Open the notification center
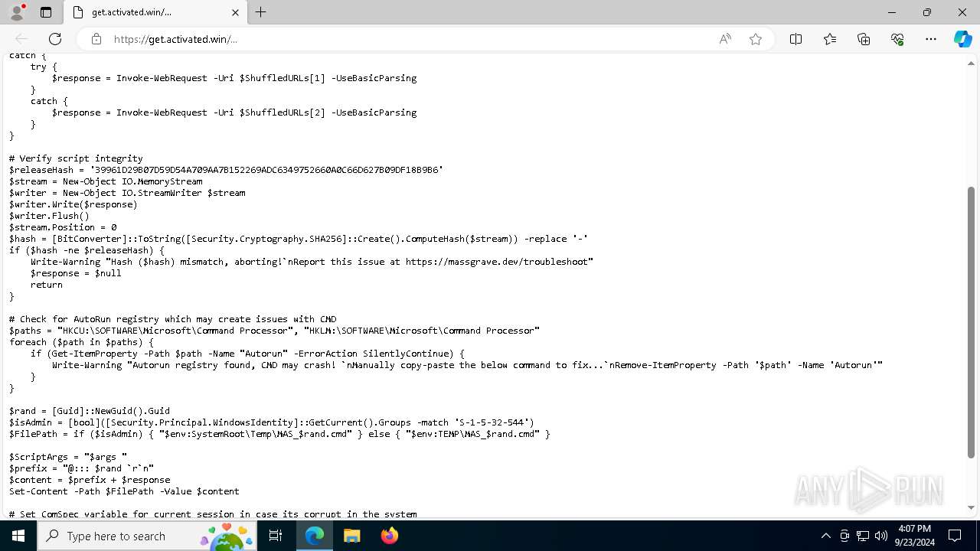The height and width of the screenshot is (551, 980). coord(955,536)
